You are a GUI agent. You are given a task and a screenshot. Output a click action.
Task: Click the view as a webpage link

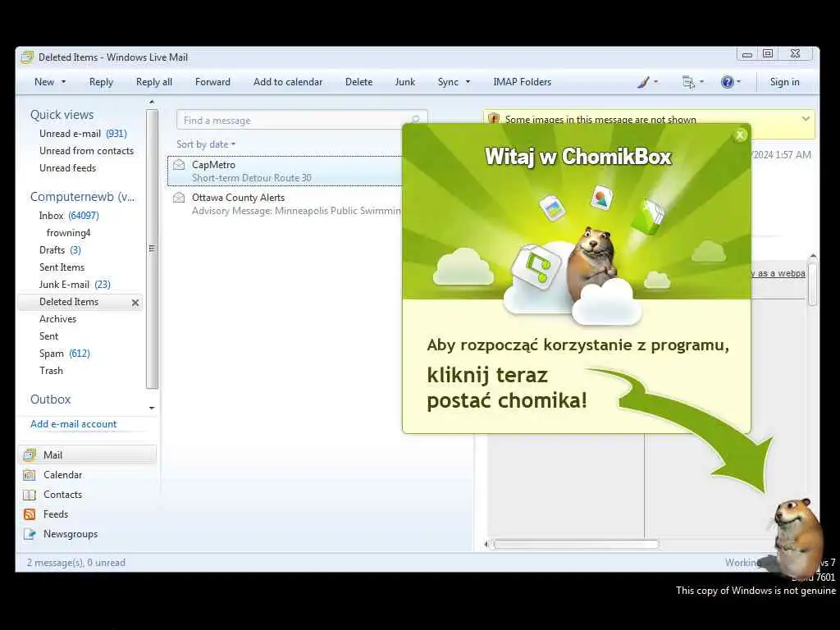point(778,273)
